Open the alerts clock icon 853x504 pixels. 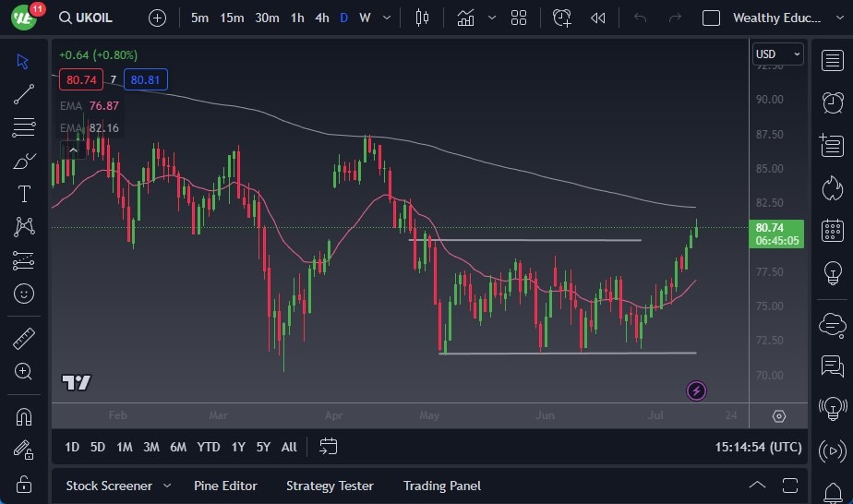(833, 102)
